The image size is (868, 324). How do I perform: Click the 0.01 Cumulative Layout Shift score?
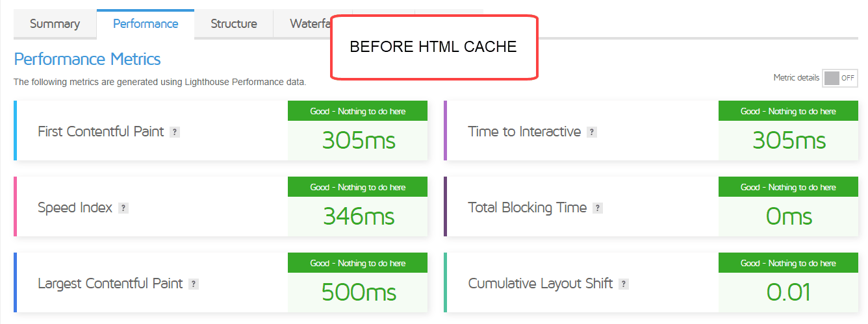pyautogui.click(x=789, y=292)
